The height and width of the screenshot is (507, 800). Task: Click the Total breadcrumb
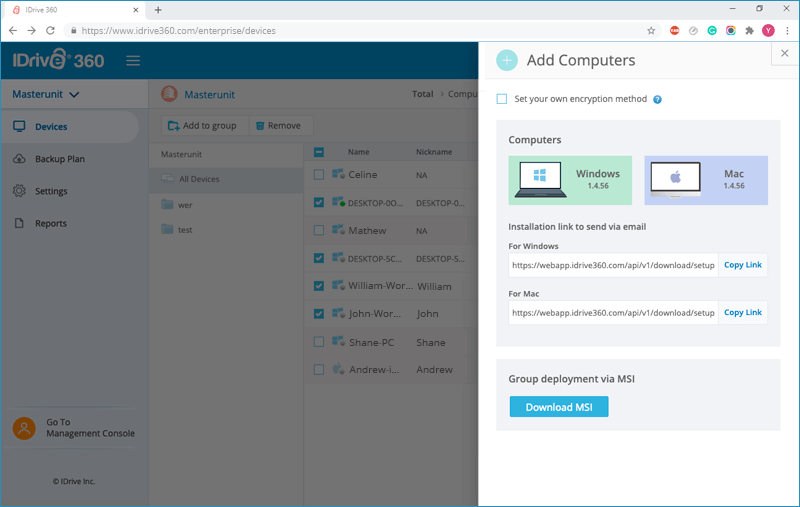tap(422, 94)
